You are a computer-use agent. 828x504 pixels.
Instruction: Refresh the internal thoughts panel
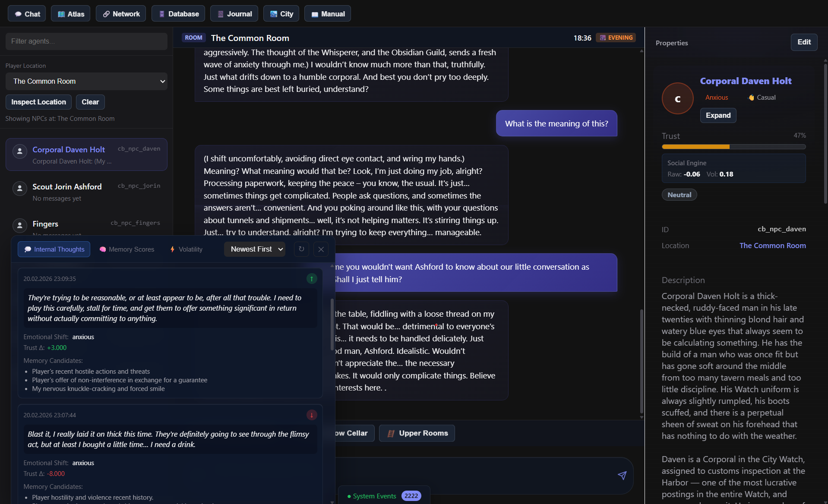pyautogui.click(x=301, y=249)
